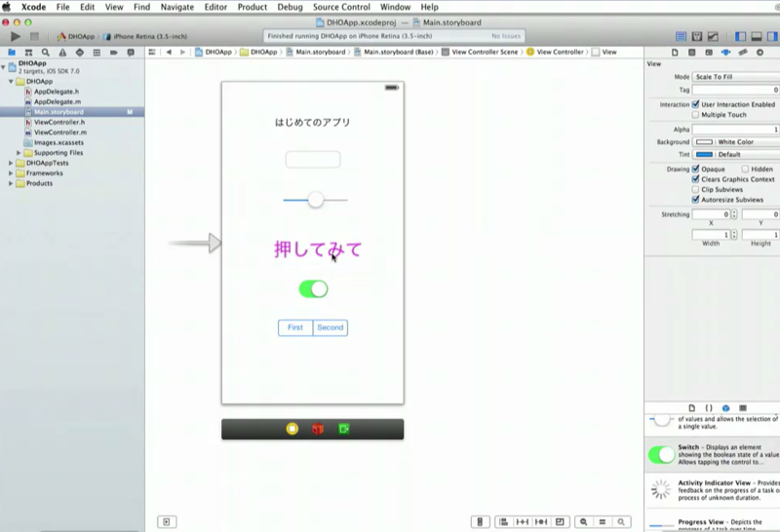Open the Test navigator
The width and height of the screenshot is (780, 532).
coord(80,53)
